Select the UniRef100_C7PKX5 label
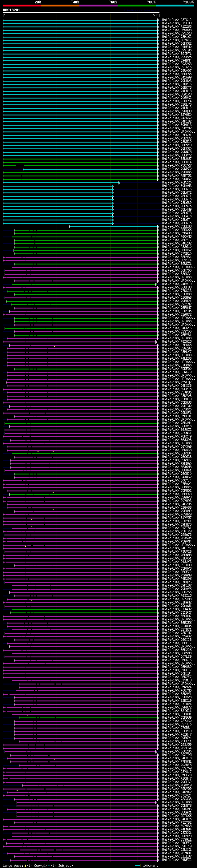 [x=177, y=345]
